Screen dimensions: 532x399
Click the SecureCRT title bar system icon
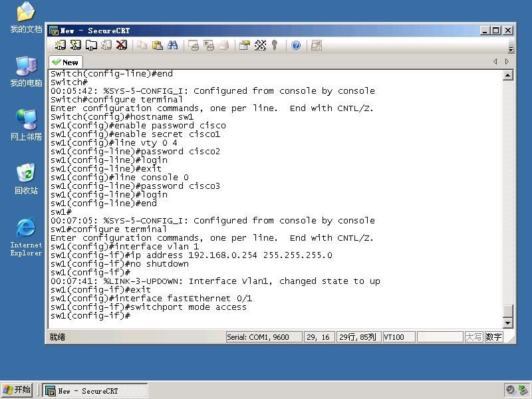click(54, 31)
